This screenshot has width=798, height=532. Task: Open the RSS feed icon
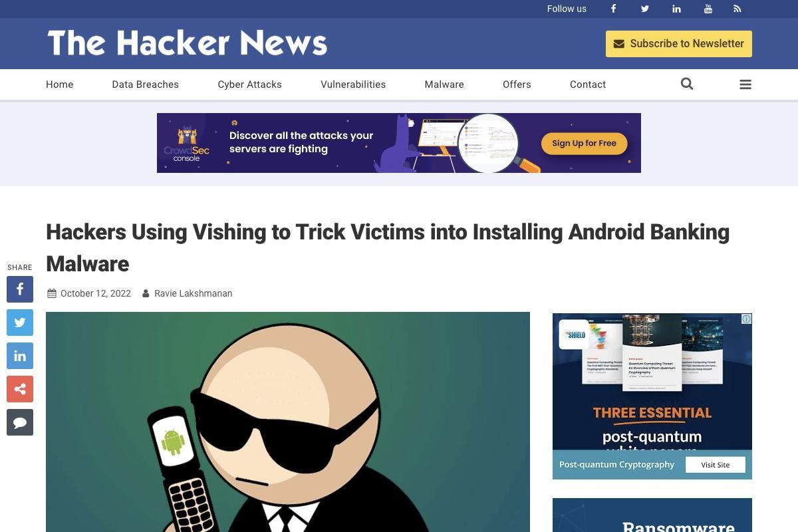(737, 9)
